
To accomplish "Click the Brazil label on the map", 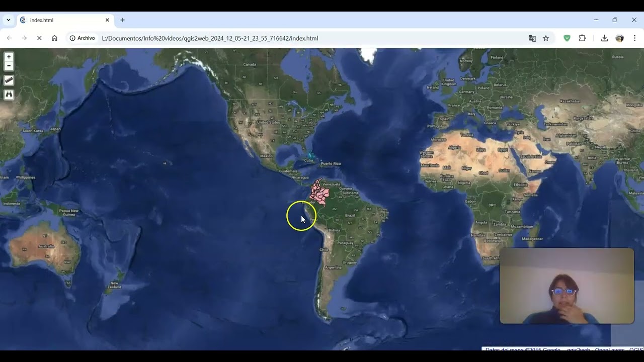I will [x=350, y=216].
